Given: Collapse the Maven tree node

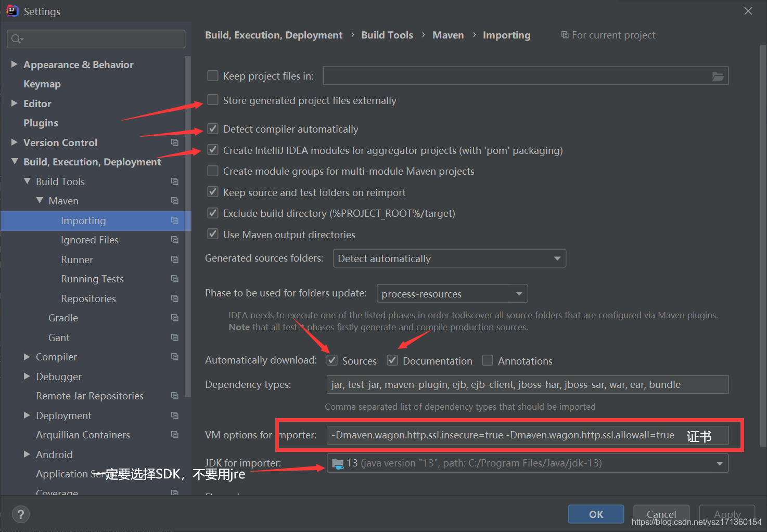Looking at the screenshot, I should point(40,200).
